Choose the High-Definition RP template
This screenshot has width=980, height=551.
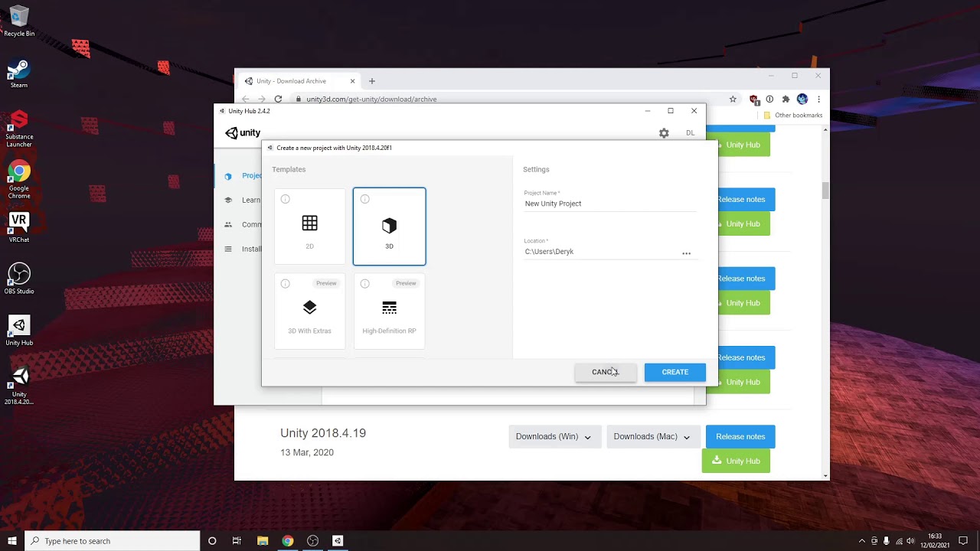(x=389, y=311)
